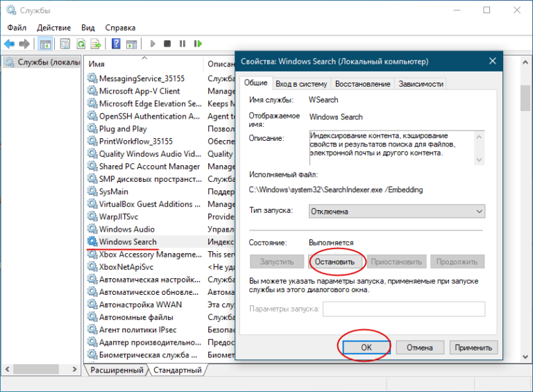Screen dimensions: 533x392
Task: Click the Refresh icon in the toolbar
Action: [x=81, y=44]
